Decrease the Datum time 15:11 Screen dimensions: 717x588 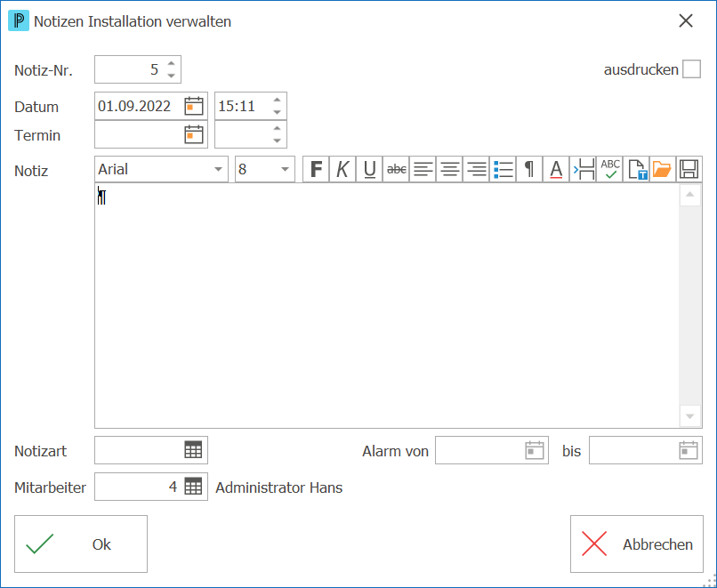click(278, 112)
